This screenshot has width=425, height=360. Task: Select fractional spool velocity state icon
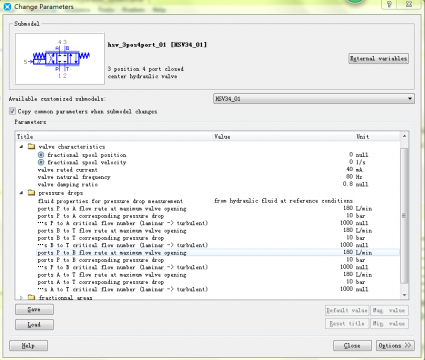click(x=41, y=162)
